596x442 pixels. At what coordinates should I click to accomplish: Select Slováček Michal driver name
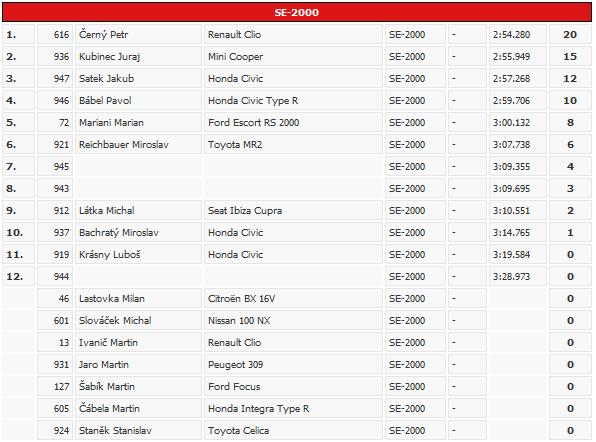pyautogui.click(x=115, y=321)
